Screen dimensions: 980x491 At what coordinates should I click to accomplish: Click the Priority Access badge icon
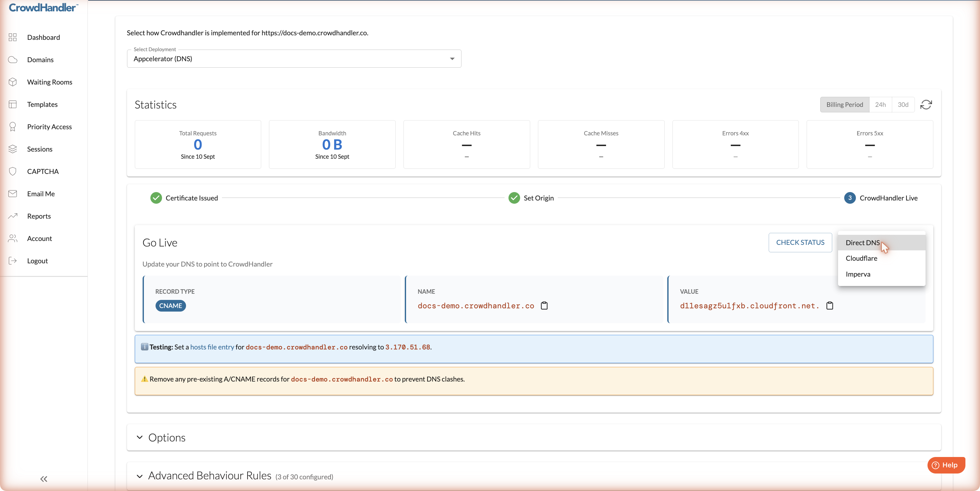[x=13, y=127]
